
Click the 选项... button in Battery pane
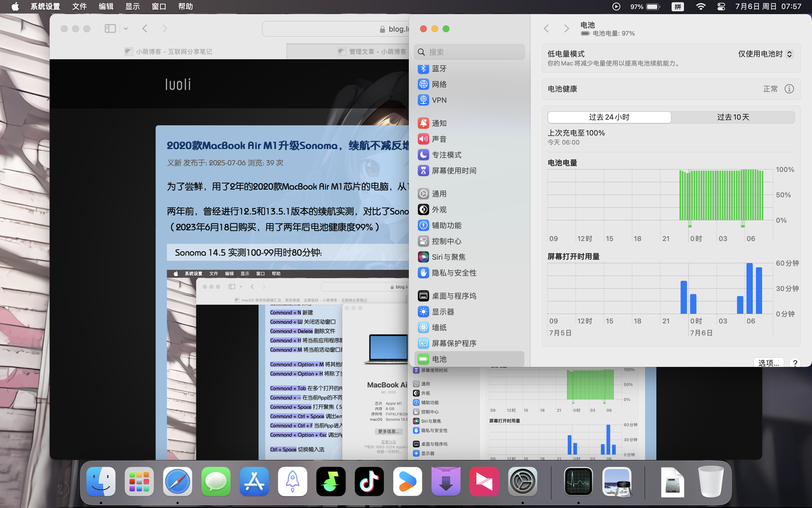(x=769, y=363)
